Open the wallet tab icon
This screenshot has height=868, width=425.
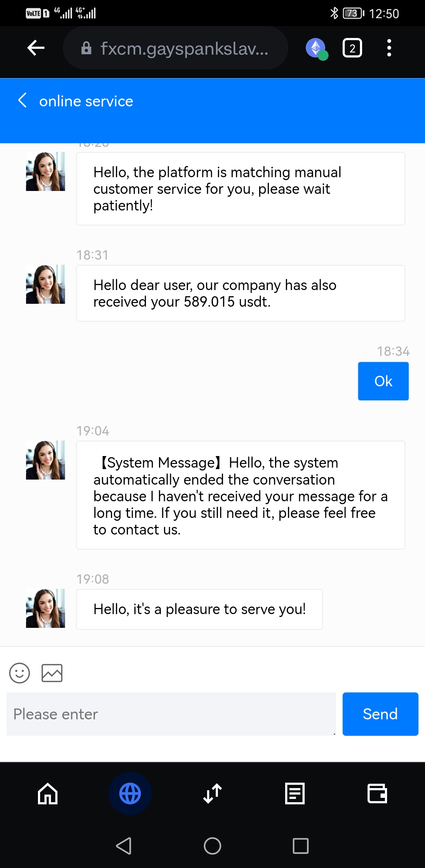(377, 793)
